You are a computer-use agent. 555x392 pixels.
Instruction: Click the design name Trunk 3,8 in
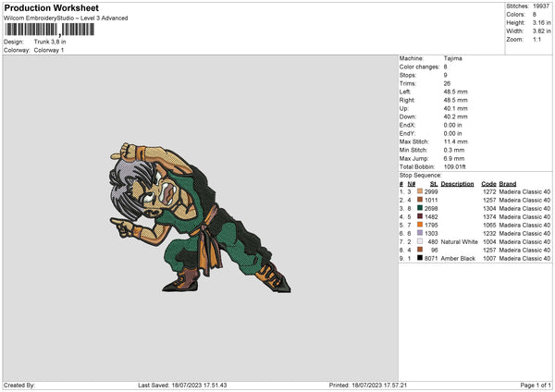pos(50,42)
